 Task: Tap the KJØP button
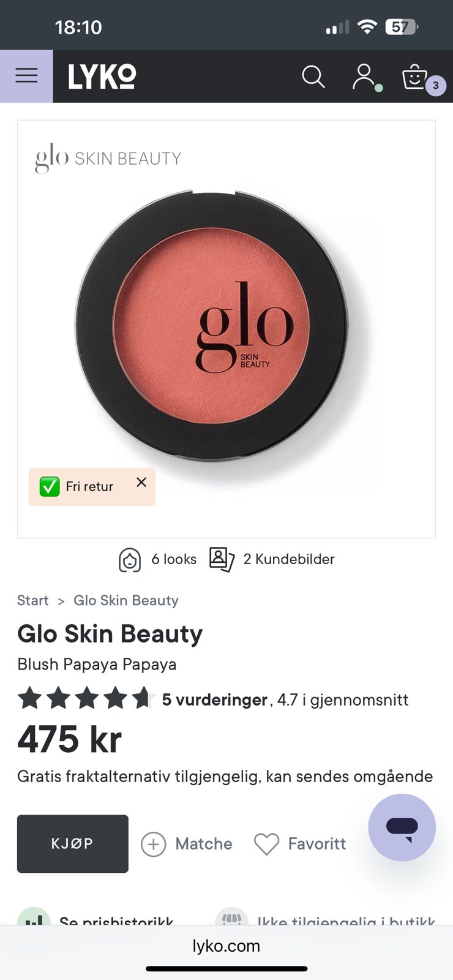click(73, 844)
